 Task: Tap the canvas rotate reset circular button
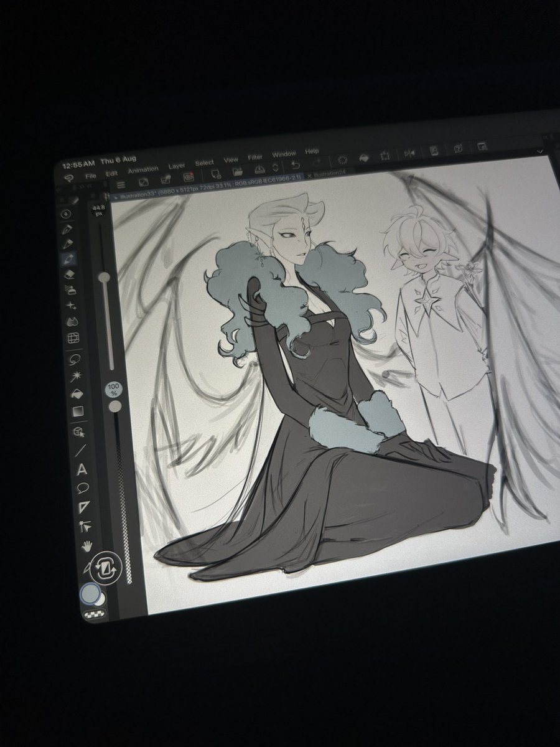[105, 567]
